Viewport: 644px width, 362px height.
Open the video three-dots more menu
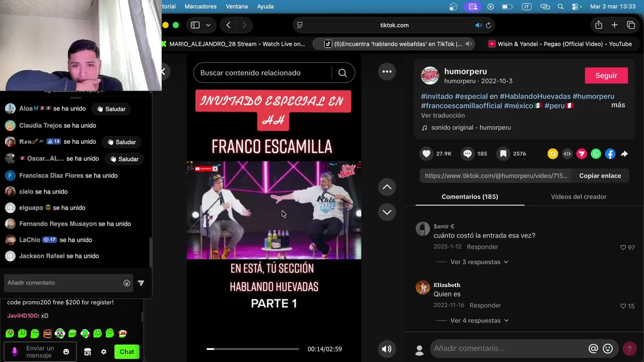coord(387,71)
